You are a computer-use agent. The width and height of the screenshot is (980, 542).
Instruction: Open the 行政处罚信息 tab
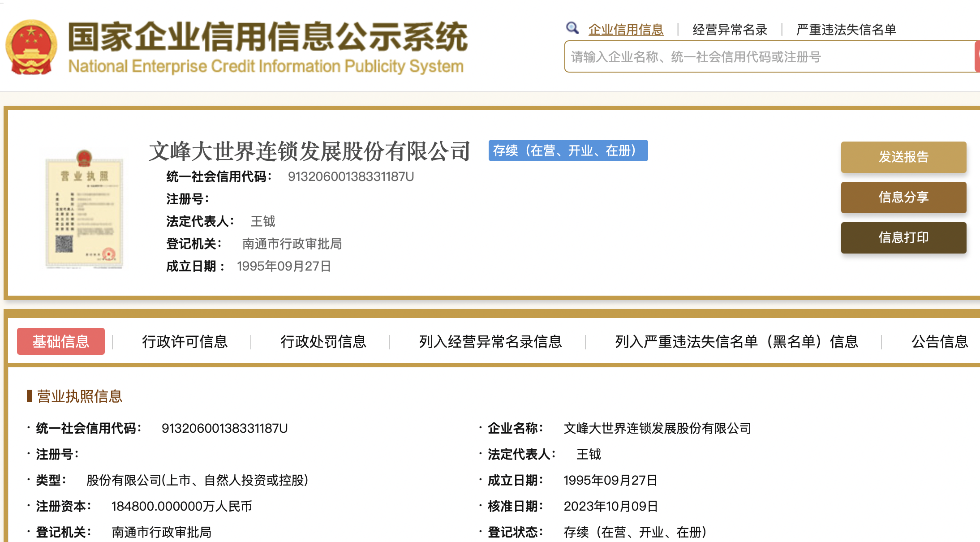[323, 342]
